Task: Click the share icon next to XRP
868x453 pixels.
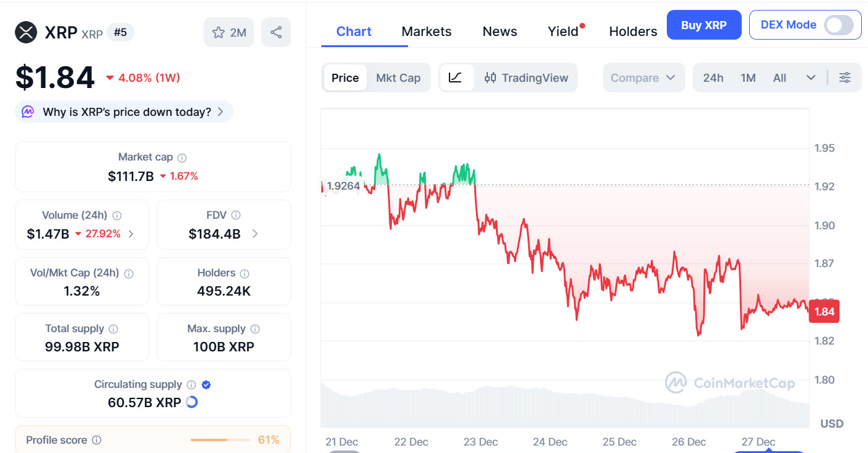Action: (276, 32)
